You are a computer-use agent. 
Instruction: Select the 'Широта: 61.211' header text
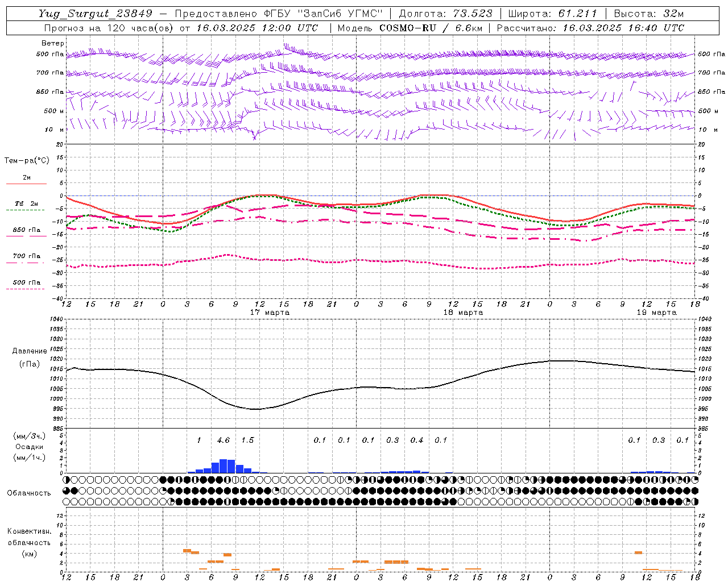[x=552, y=14]
